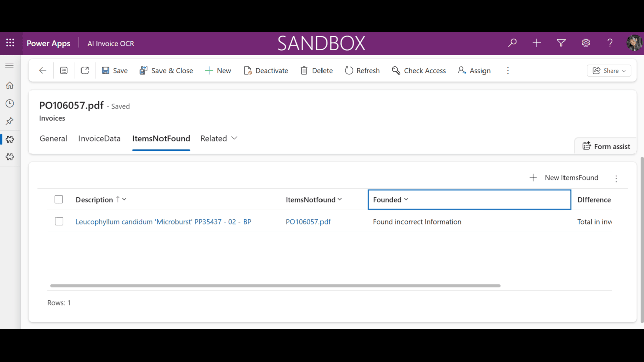The width and height of the screenshot is (644, 362).
Task: Open the Settings gear icon
Action: click(586, 43)
